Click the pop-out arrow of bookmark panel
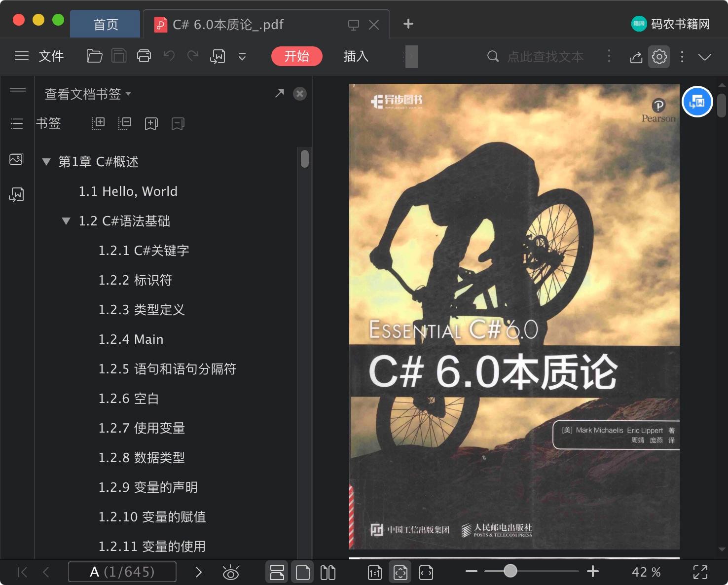Image resolution: width=728 pixels, height=585 pixels. pos(280,93)
